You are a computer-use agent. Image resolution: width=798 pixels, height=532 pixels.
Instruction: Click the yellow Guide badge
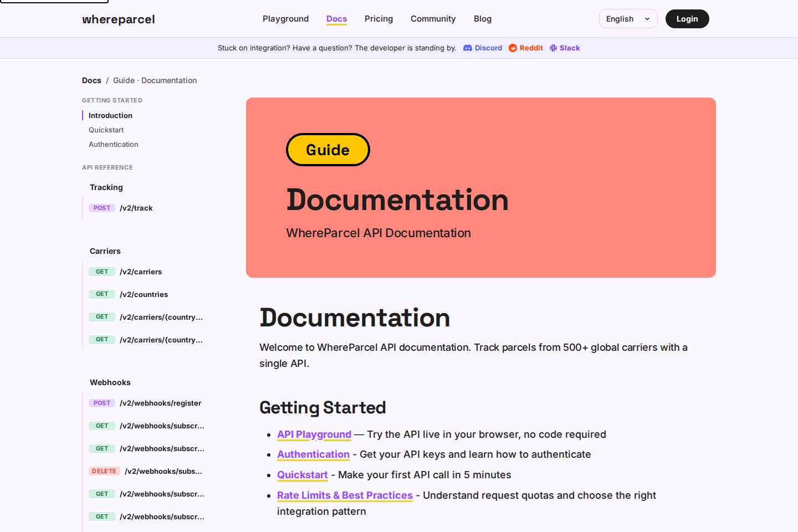328,150
